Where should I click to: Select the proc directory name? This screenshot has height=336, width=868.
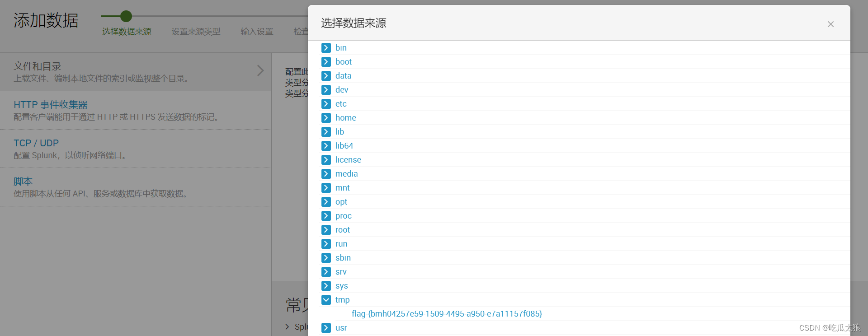coord(344,216)
